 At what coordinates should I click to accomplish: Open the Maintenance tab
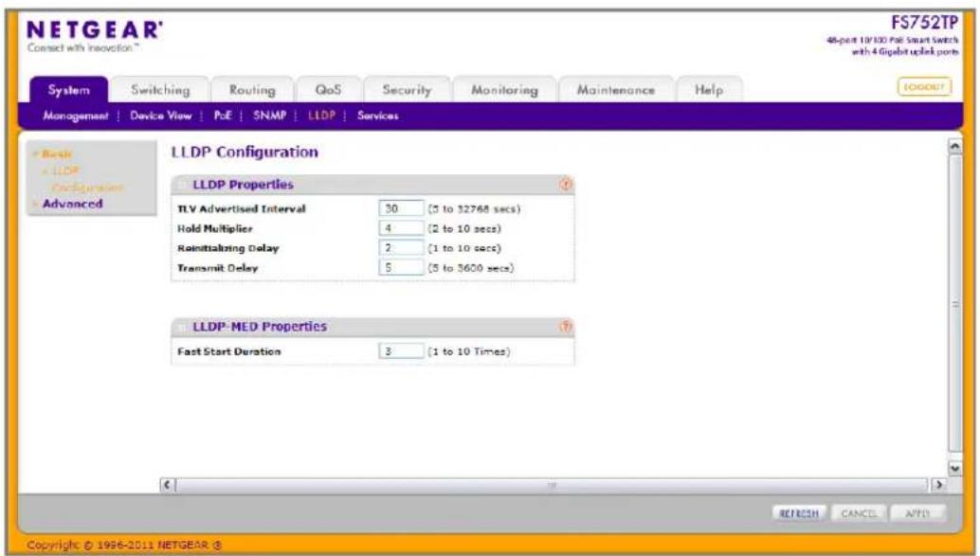[x=616, y=90]
